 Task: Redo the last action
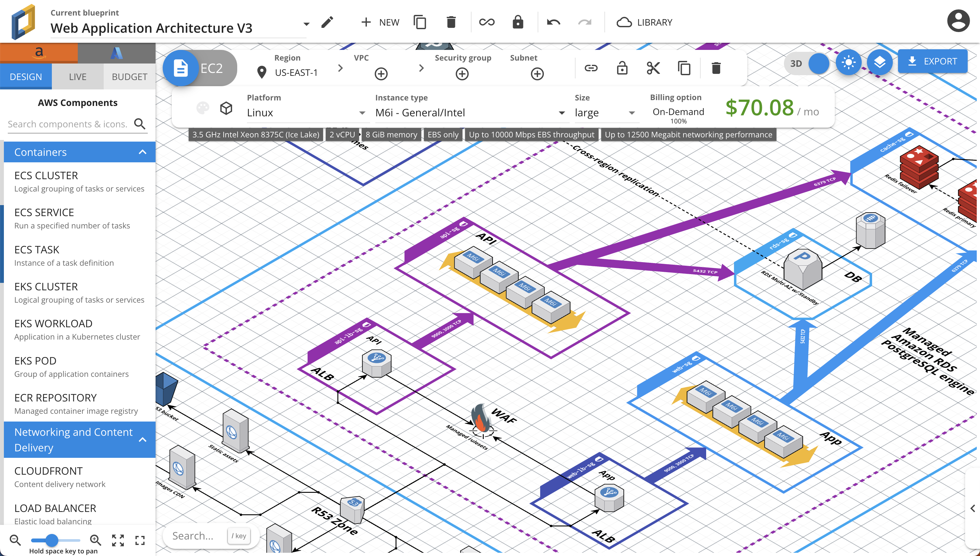tap(585, 22)
